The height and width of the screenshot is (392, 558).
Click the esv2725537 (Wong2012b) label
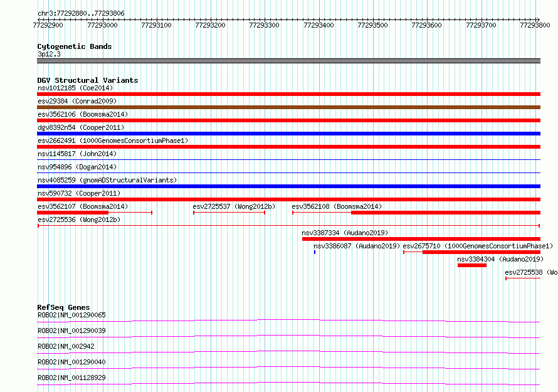[x=234, y=206]
